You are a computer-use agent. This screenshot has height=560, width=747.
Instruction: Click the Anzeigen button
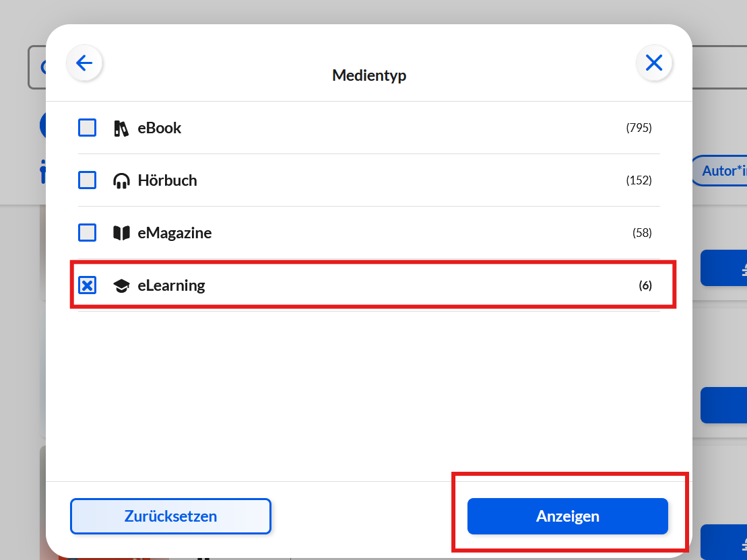point(567,516)
